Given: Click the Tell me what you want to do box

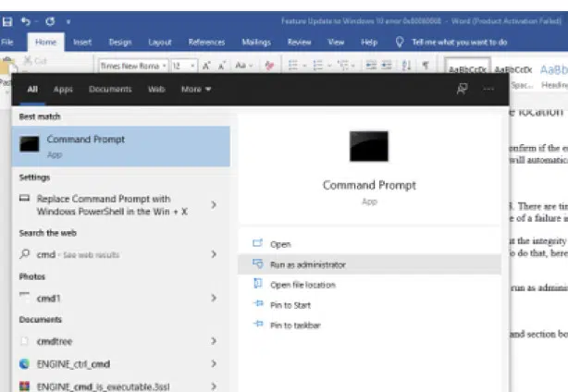Looking at the screenshot, I should [x=460, y=43].
